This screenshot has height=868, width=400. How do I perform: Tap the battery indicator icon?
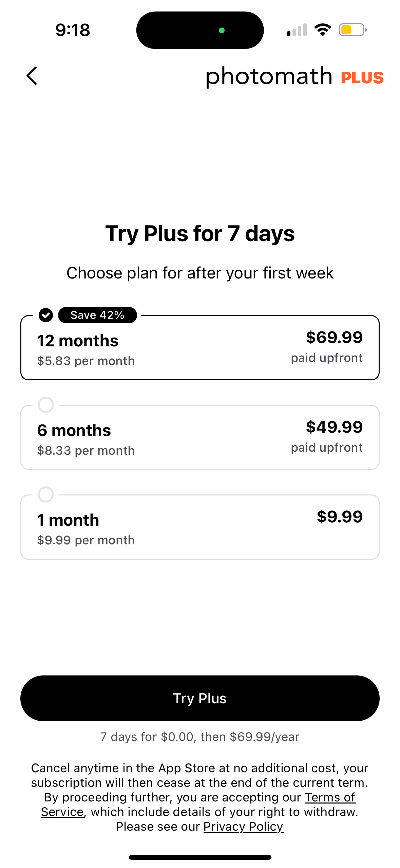353,30
